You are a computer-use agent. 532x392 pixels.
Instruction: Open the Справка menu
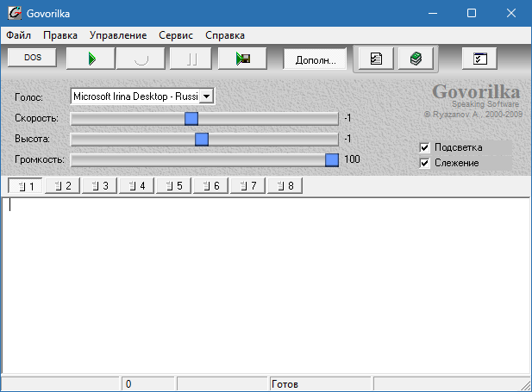tap(225, 35)
